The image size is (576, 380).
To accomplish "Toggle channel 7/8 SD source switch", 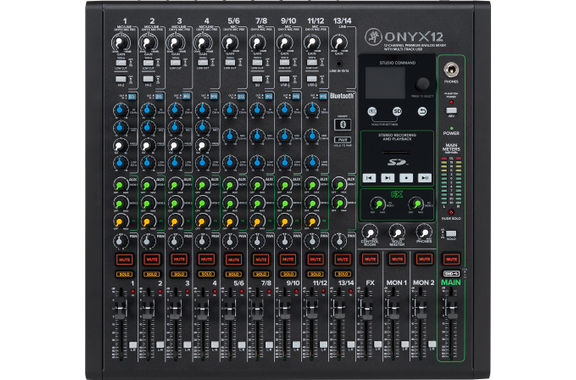I will point(257,79).
